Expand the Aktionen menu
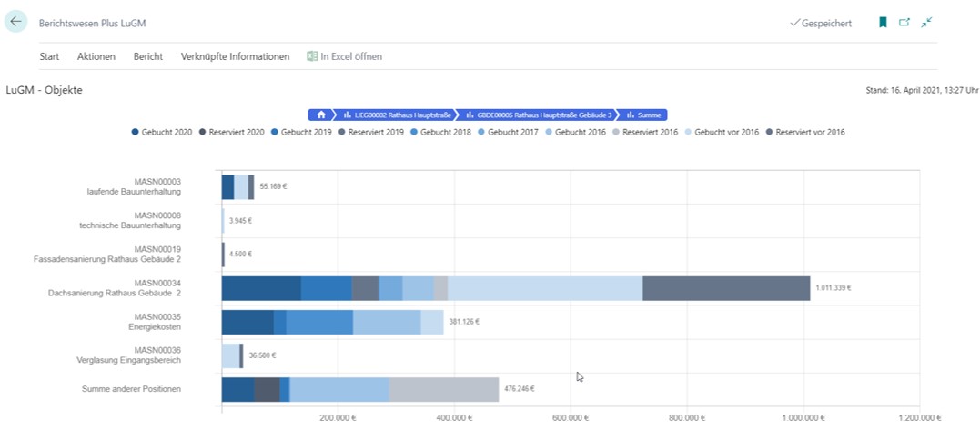Image resolution: width=980 pixels, height=430 pixels. click(x=96, y=56)
